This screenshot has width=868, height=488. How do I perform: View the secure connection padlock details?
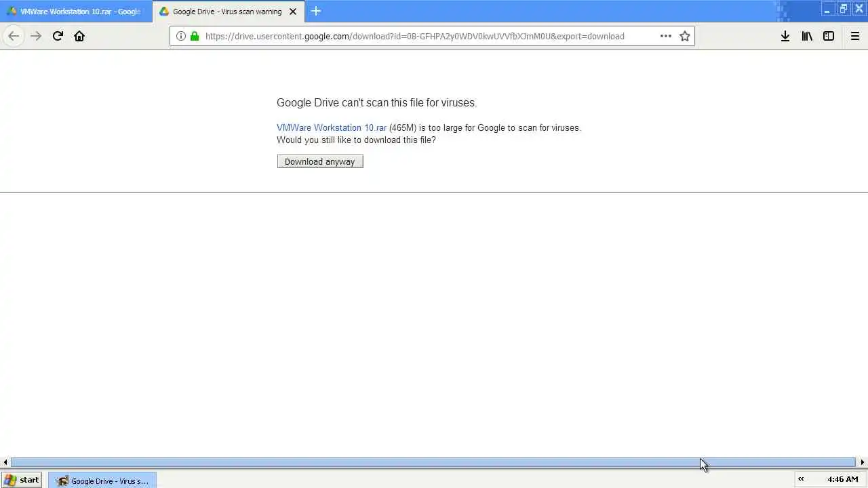[195, 36]
